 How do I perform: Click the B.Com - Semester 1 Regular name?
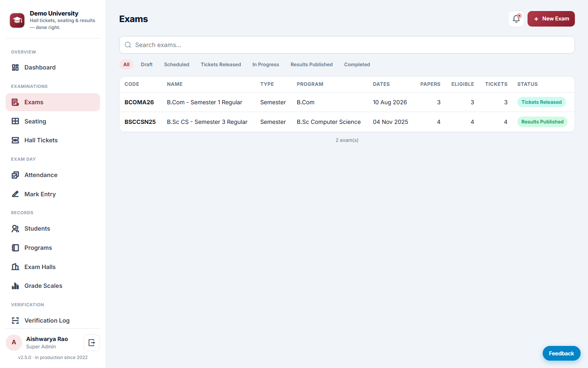(205, 102)
